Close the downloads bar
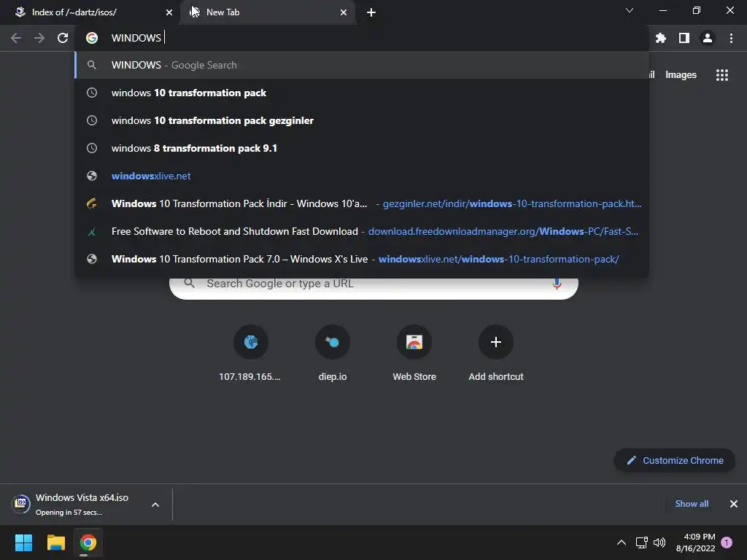747x560 pixels. click(734, 504)
